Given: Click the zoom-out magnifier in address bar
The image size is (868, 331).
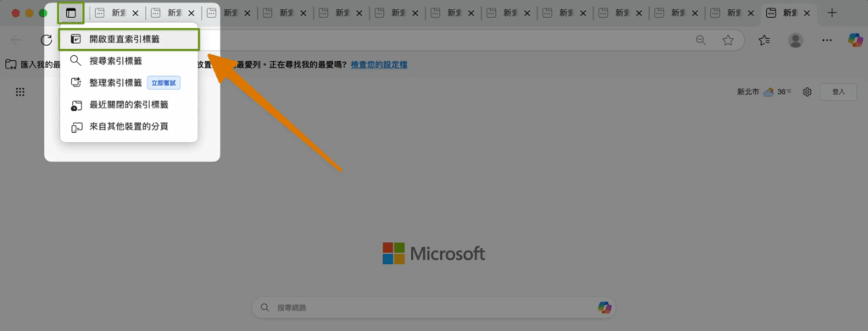Looking at the screenshot, I should pos(701,40).
